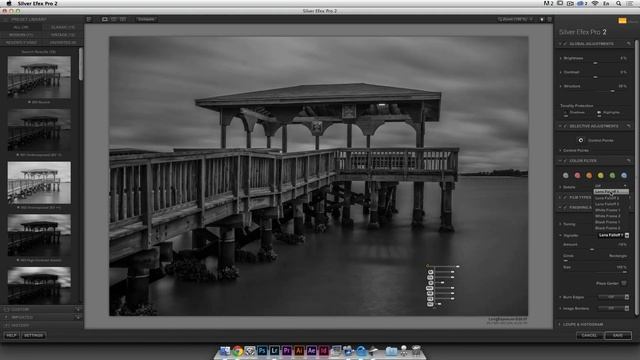
Task: Toggle Global Adjustments checkbox
Action: 566,44
